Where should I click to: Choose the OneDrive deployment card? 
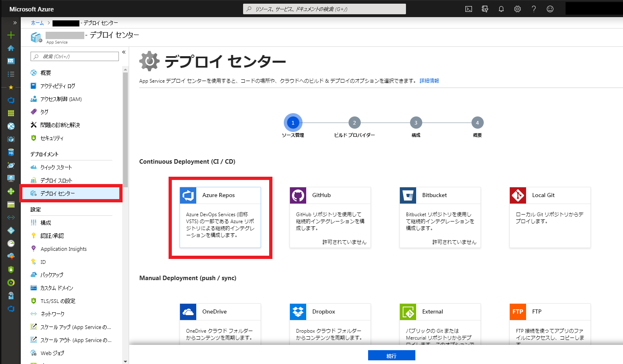[x=220, y=324]
